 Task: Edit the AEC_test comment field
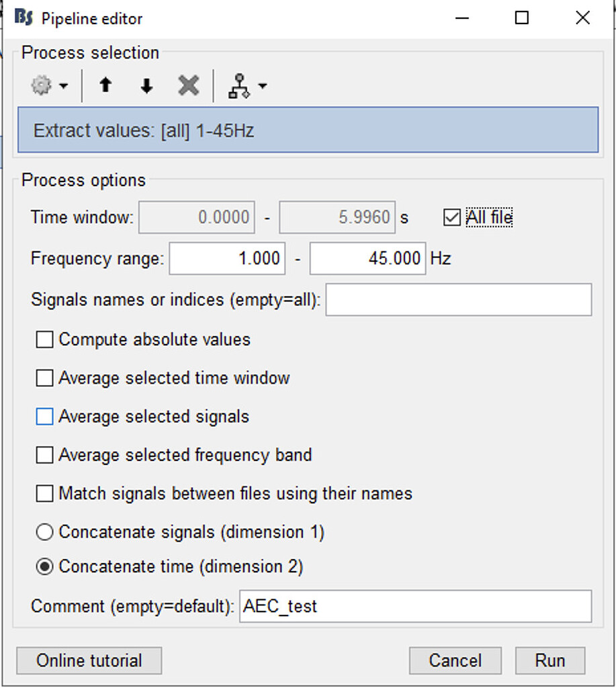tap(414, 606)
